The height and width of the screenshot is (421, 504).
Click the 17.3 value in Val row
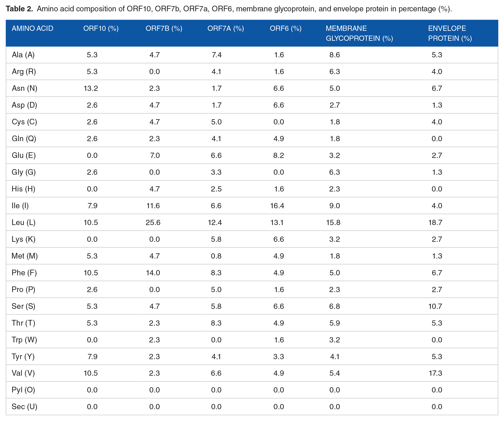435,373
